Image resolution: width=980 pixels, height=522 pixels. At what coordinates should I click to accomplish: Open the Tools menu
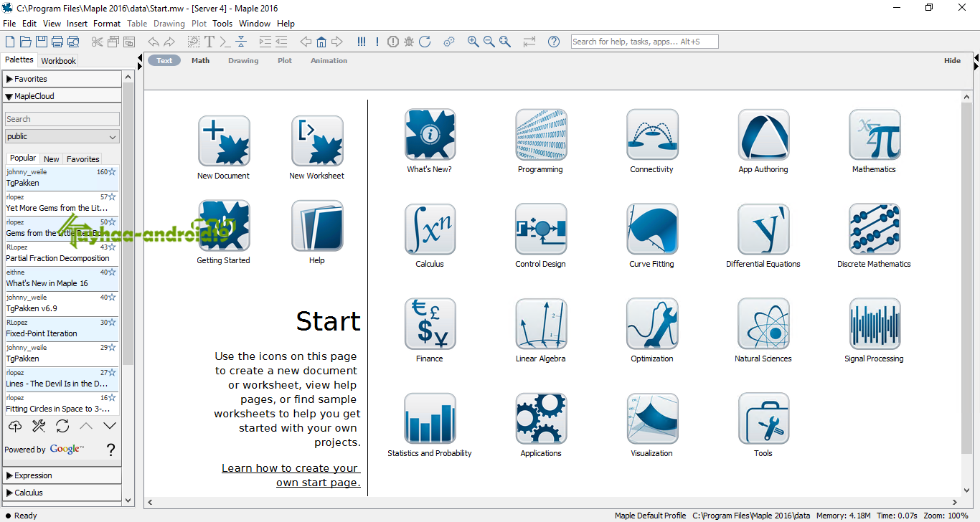click(x=222, y=24)
